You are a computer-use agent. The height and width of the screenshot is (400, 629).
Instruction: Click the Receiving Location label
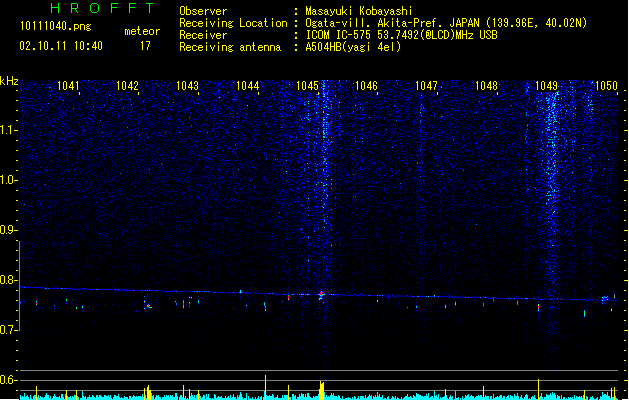coord(233,23)
